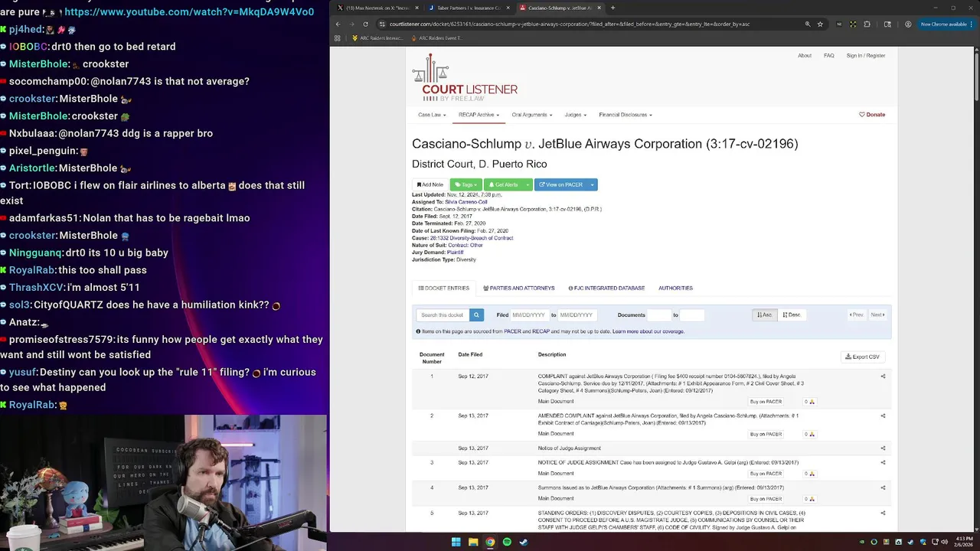Click Buy on PACER for document 3
The height and width of the screenshot is (551, 980).
point(766,474)
